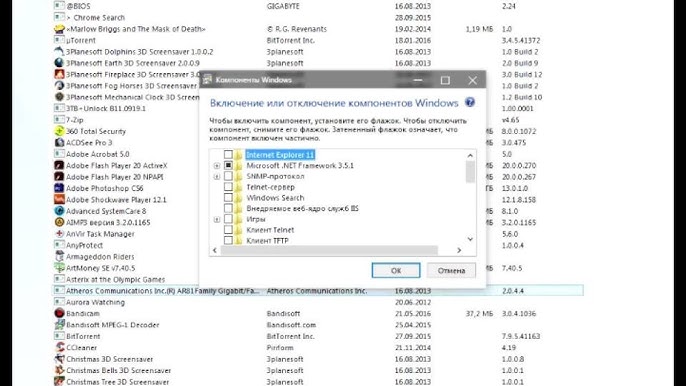Screen dimensions: 686x386
Task: Click the Piriform publisher cell
Action: click(280, 347)
